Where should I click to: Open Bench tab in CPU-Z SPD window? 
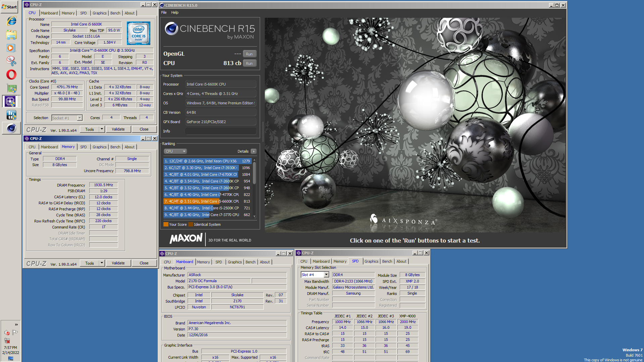tap(387, 261)
